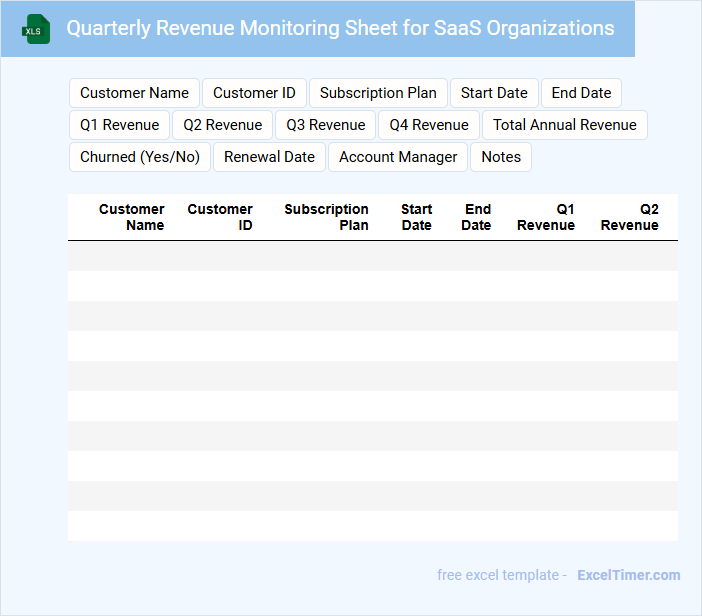
Task: Click the first empty table row
Action: [372, 256]
